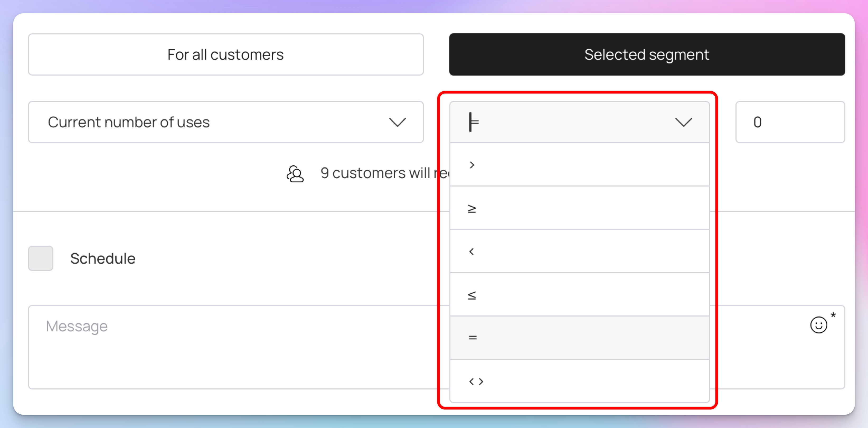
Task: Click the Current number of uses text
Action: (x=129, y=122)
